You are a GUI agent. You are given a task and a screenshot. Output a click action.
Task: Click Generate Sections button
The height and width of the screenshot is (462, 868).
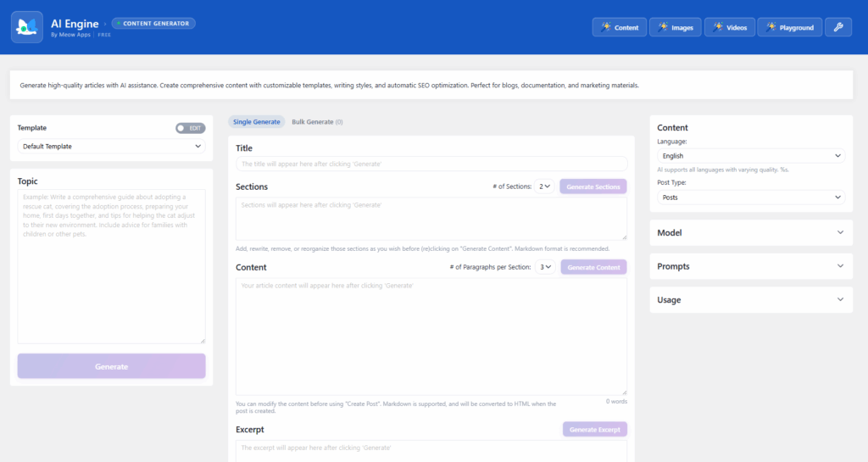pos(593,186)
